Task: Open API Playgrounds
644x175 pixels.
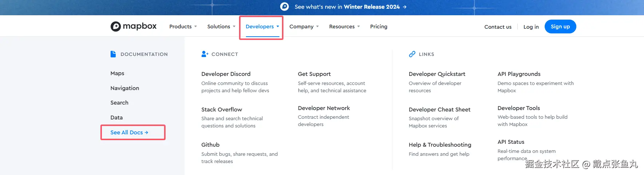Action: (519, 74)
